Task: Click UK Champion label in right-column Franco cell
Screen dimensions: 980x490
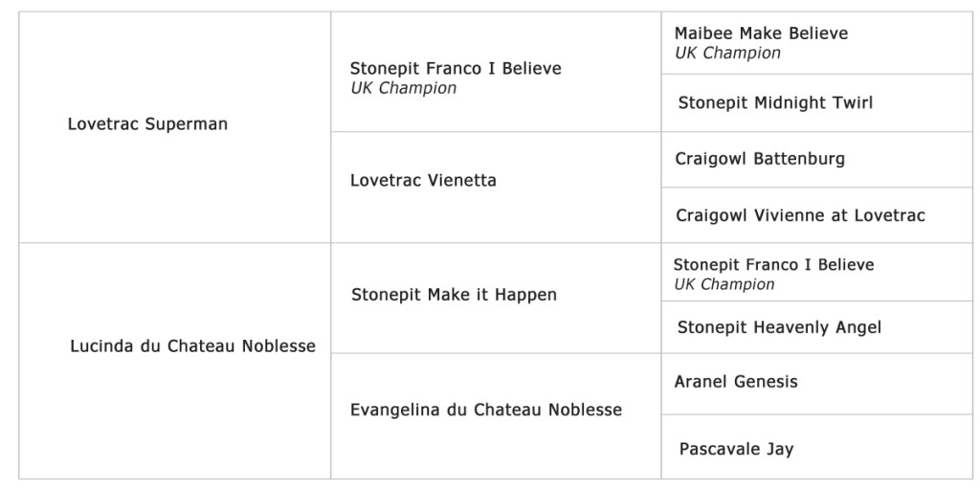Action: [724, 284]
